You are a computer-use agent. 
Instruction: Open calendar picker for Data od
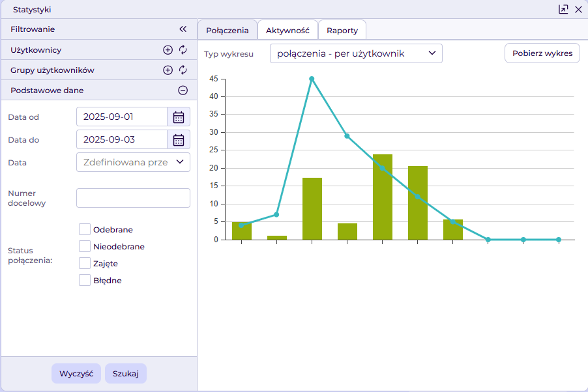click(x=179, y=117)
